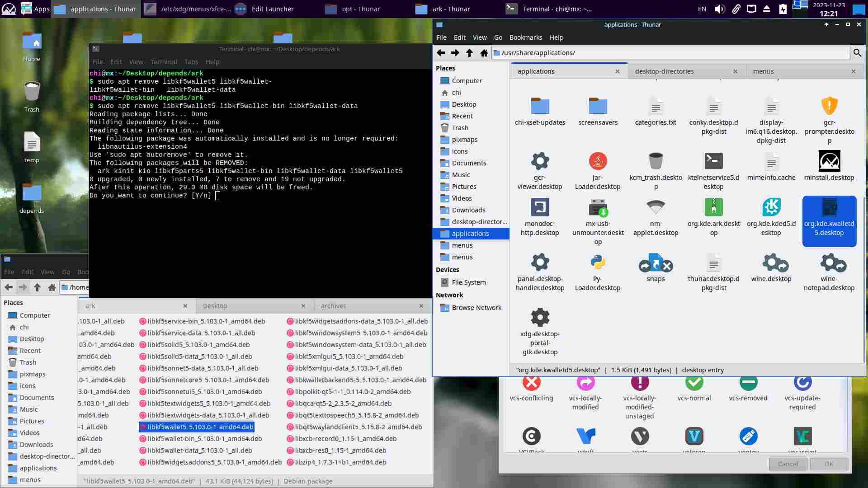Open the Tabs menu in Terminal
This screenshot has width=868, height=488.
click(x=191, y=62)
